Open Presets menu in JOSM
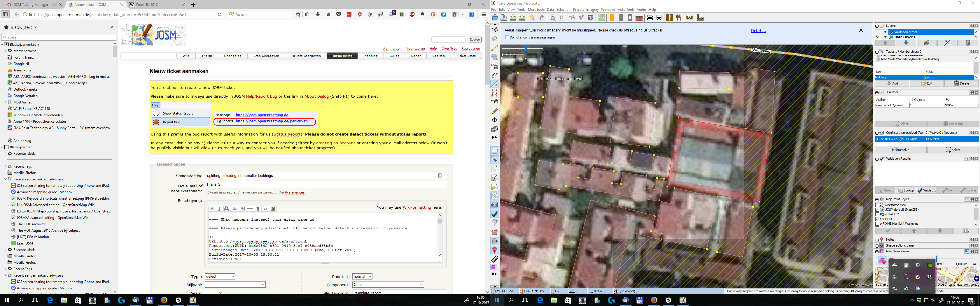This screenshot has width=980, height=306. click(x=578, y=10)
